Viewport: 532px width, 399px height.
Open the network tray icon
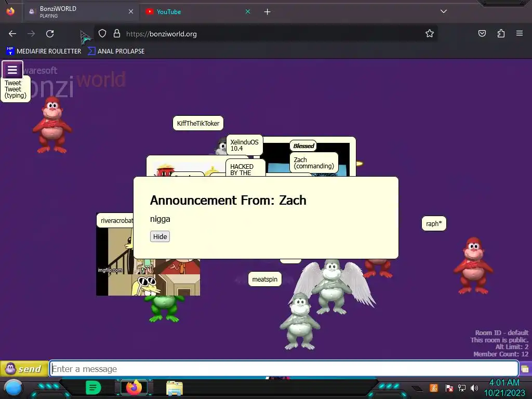click(x=462, y=388)
